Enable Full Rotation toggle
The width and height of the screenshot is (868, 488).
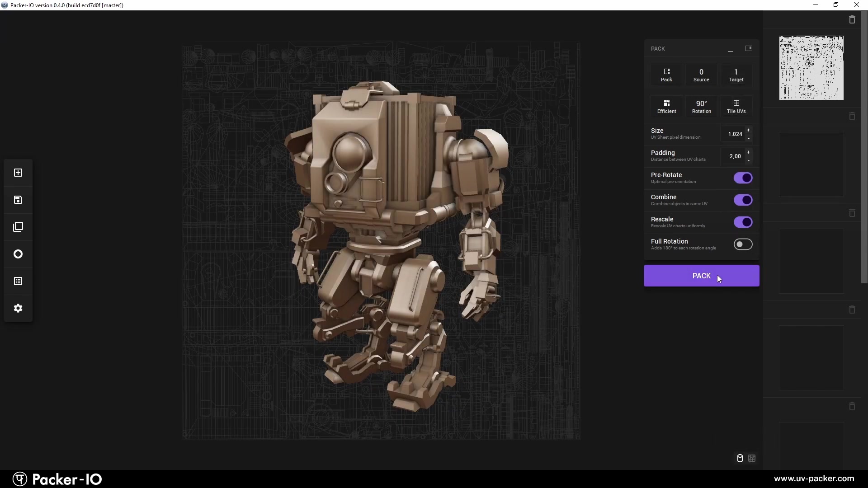click(x=743, y=244)
